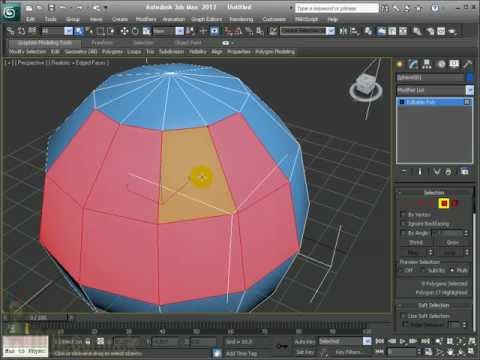Click the Shrink selection button

[x=416, y=242]
